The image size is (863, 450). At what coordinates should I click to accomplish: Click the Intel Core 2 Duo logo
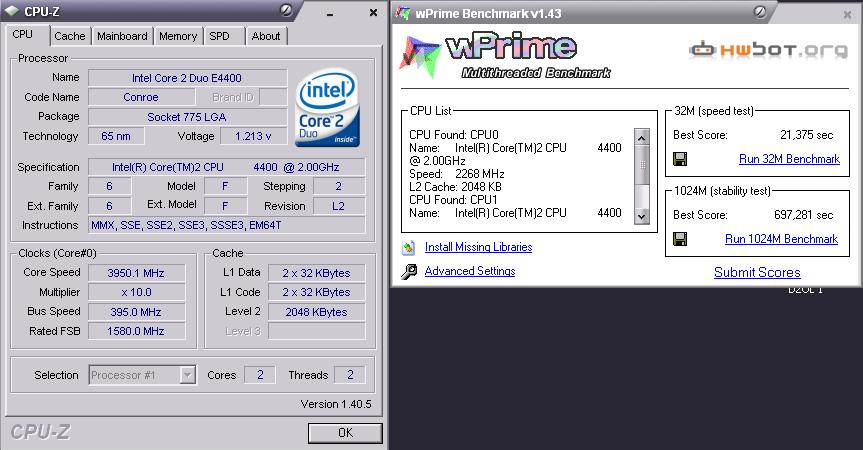click(327, 108)
